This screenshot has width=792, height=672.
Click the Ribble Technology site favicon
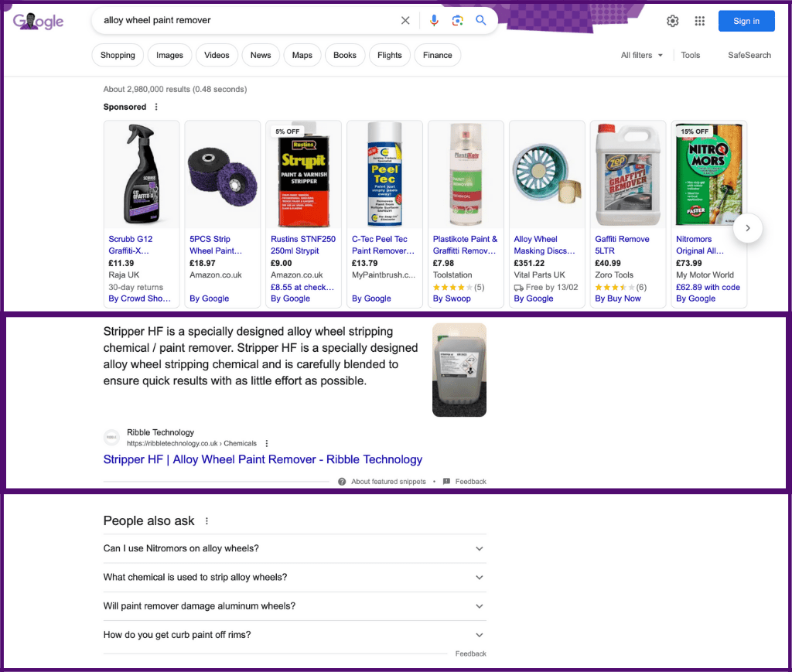[111, 438]
